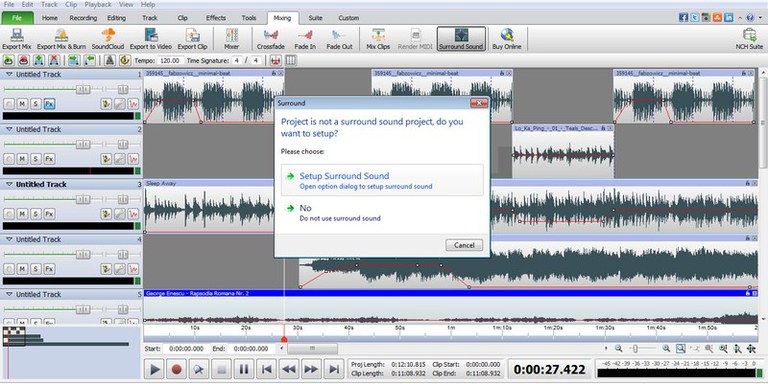Collapse track 1 using its triangle
The height and width of the screenshot is (384, 768).
point(9,74)
